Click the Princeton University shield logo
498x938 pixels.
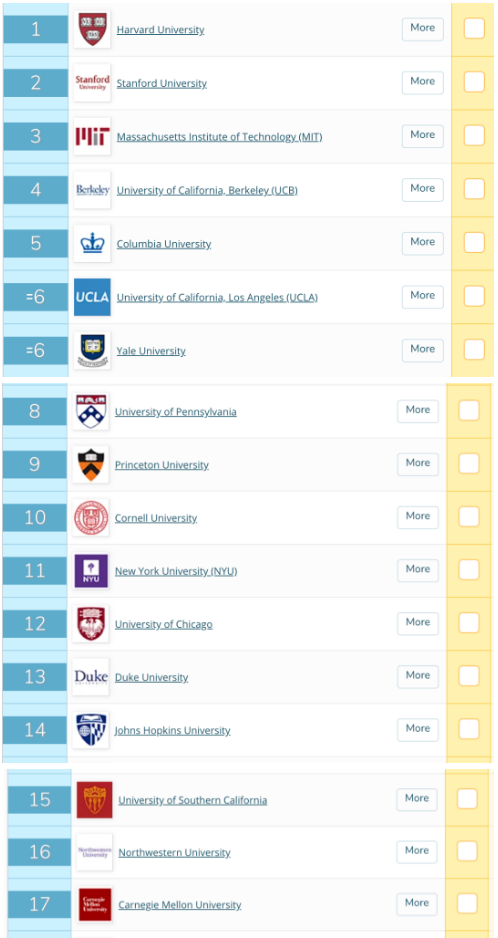pos(90,464)
